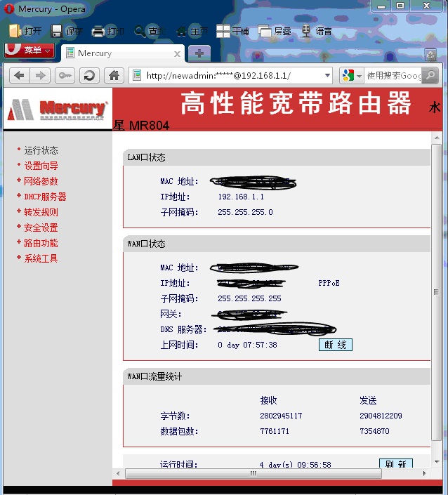Open 运行状态 in the sidebar menu
The image size is (448, 495).
click(41, 150)
